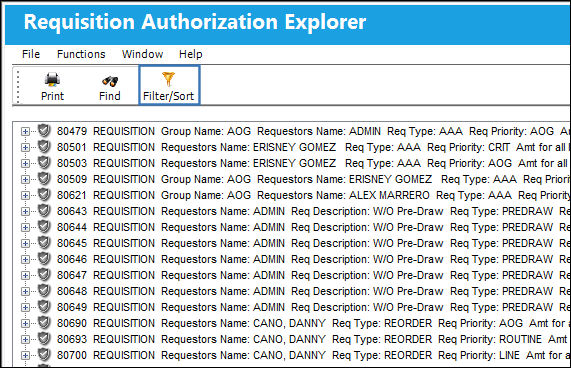Select row text '80479 REQUISITION'
The width and height of the screenshot is (571, 368).
coord(106,131)
